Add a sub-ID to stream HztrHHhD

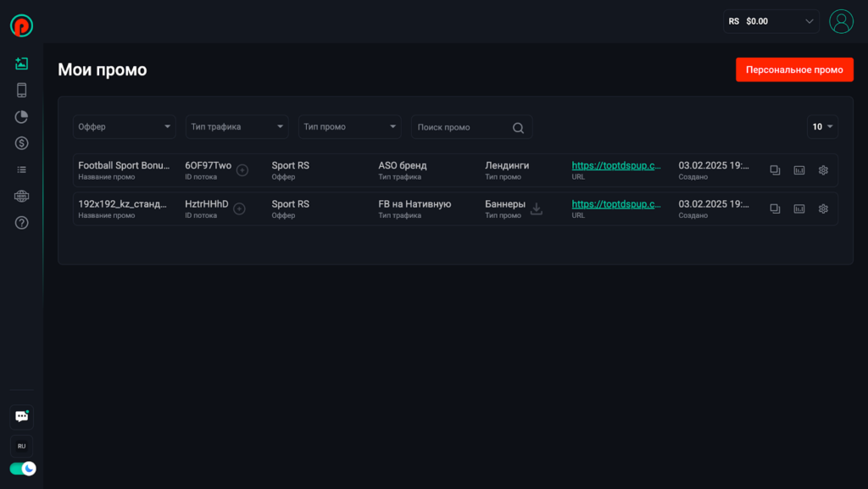click(239, 209)
